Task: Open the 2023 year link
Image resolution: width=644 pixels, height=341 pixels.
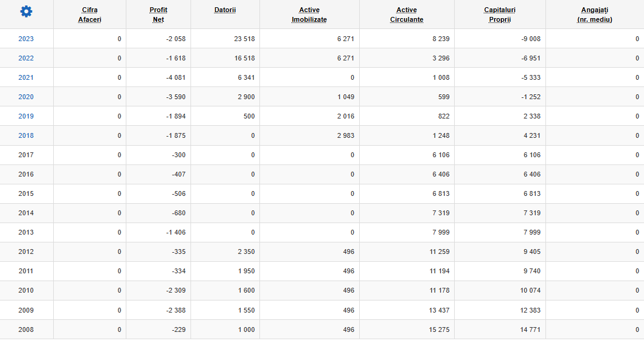Action: point(26,39)
